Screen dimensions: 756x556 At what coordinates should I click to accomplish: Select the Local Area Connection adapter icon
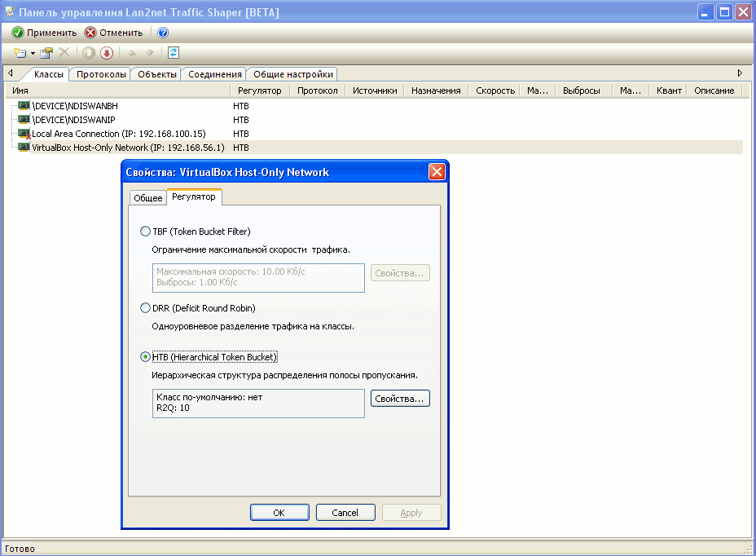(x=24, y=133)
